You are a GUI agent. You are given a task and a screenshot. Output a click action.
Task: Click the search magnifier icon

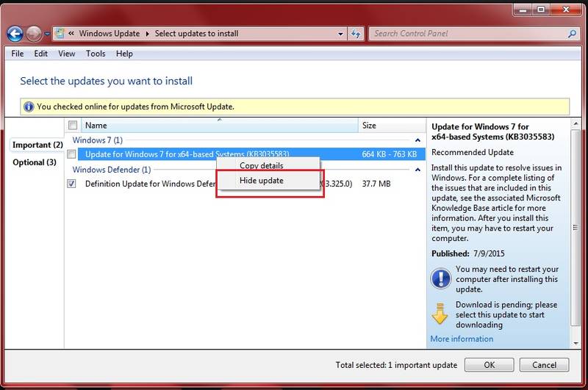pyautogui.click(x=572, y=34)
